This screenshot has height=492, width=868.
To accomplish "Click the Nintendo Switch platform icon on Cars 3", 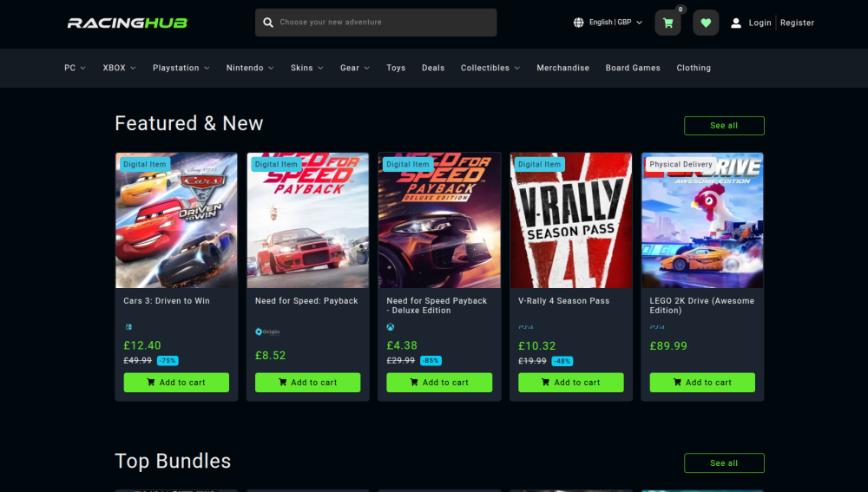I will pyautogui.click(x=128, y=327).
